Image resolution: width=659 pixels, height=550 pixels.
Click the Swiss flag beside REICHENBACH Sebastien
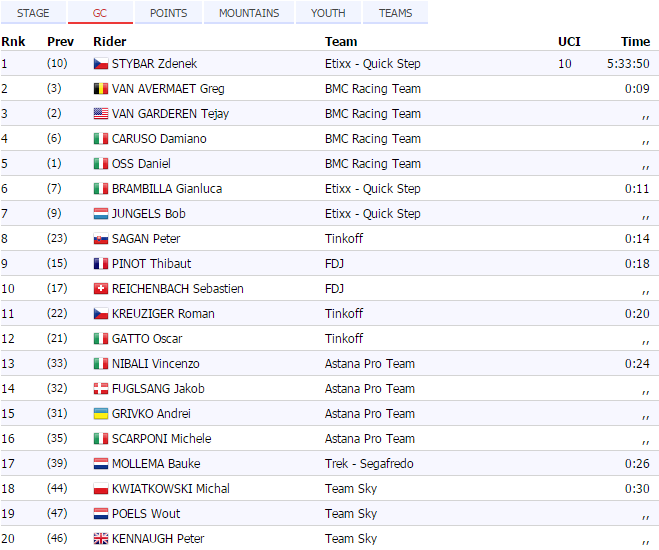coord(100,289)
